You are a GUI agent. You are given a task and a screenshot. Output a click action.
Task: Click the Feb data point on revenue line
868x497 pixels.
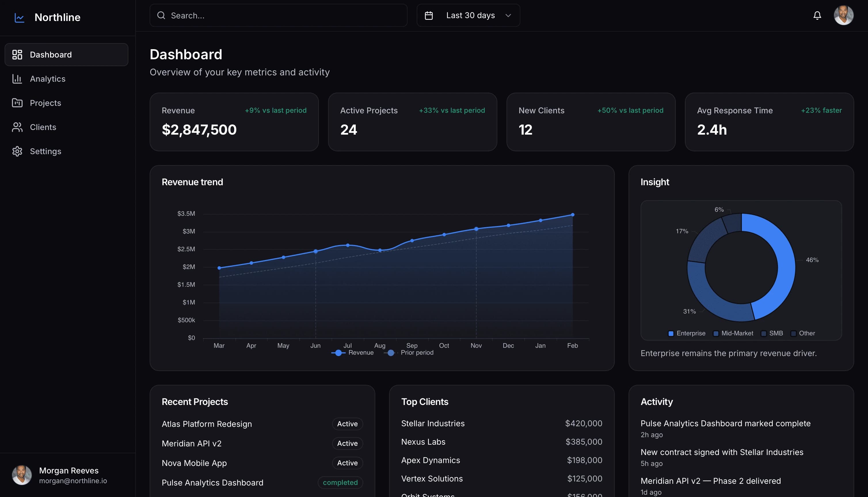(573, 215)
